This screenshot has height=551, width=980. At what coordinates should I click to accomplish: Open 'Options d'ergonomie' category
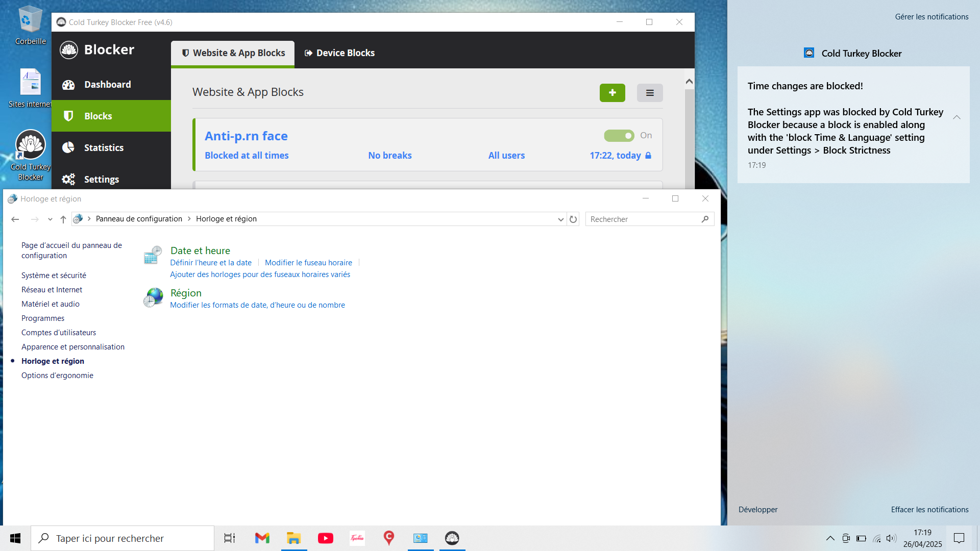click(x=57, y=375)
